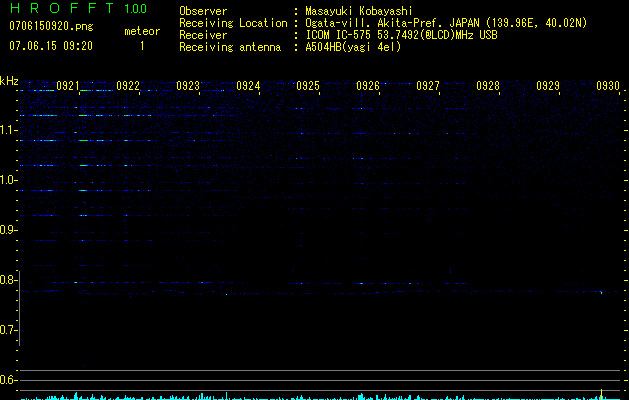Click the 0927 time marker
The width and height of the screenshot is (629, 400).
(428, 86)
